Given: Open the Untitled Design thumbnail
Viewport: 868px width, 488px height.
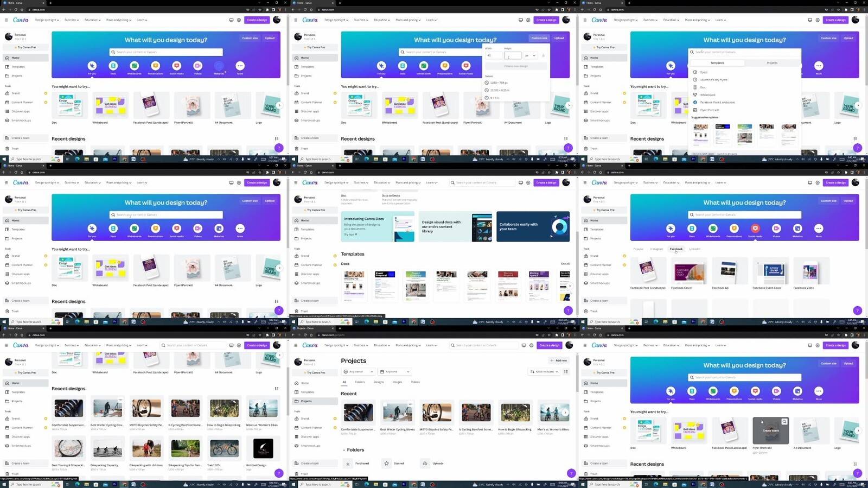Looking at the screenshot, I should pyautogui.click(x=263, y=449).
